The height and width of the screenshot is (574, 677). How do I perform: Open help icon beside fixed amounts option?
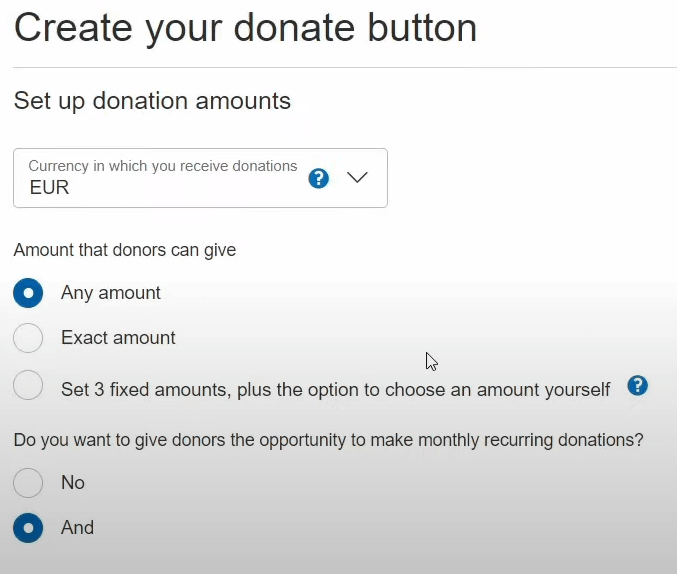[x=637, y=386]
